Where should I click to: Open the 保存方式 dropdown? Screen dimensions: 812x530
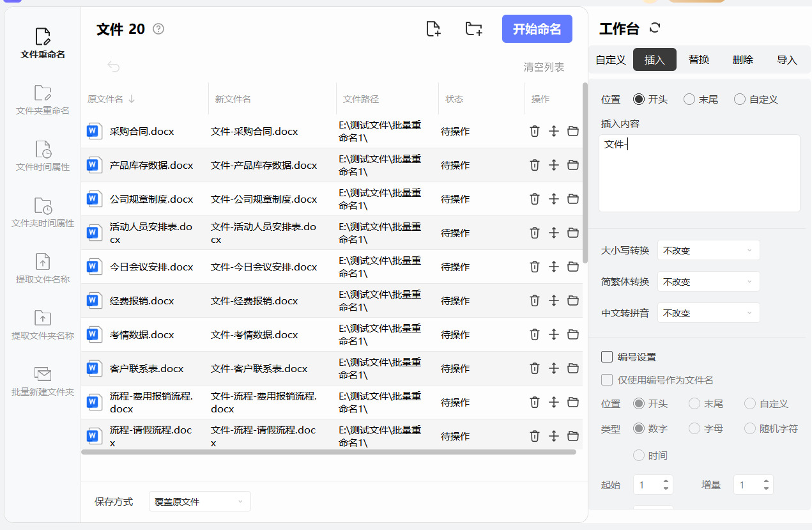click(x=199, y=502)
